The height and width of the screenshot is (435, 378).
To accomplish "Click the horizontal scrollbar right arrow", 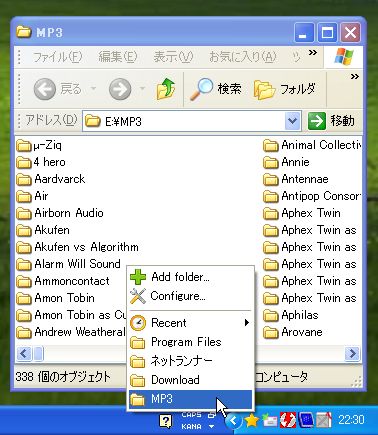I will 352,353.
